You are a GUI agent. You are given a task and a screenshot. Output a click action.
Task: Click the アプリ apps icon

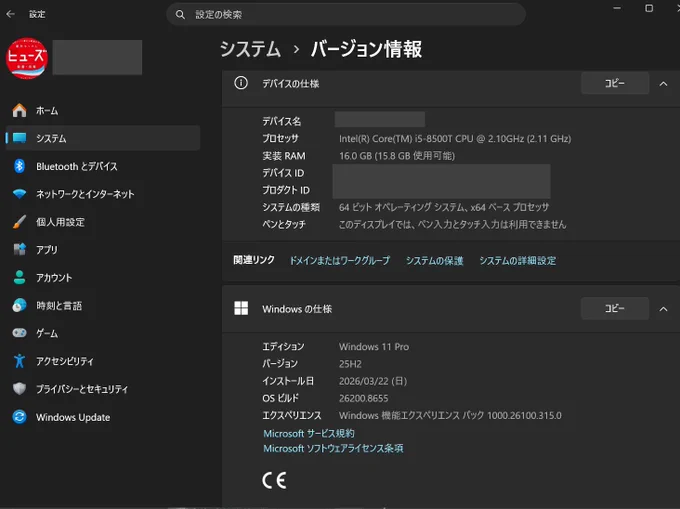click(20, 249)
